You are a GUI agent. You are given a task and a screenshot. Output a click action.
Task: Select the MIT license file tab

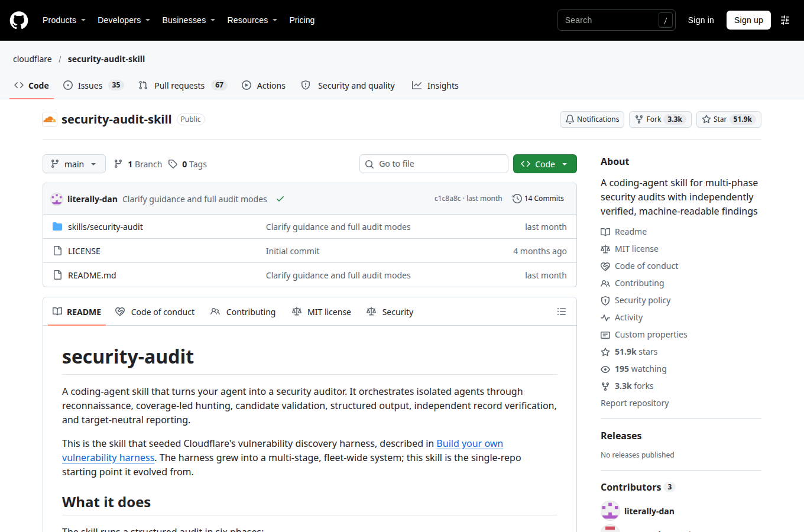(x=322, y=312)
